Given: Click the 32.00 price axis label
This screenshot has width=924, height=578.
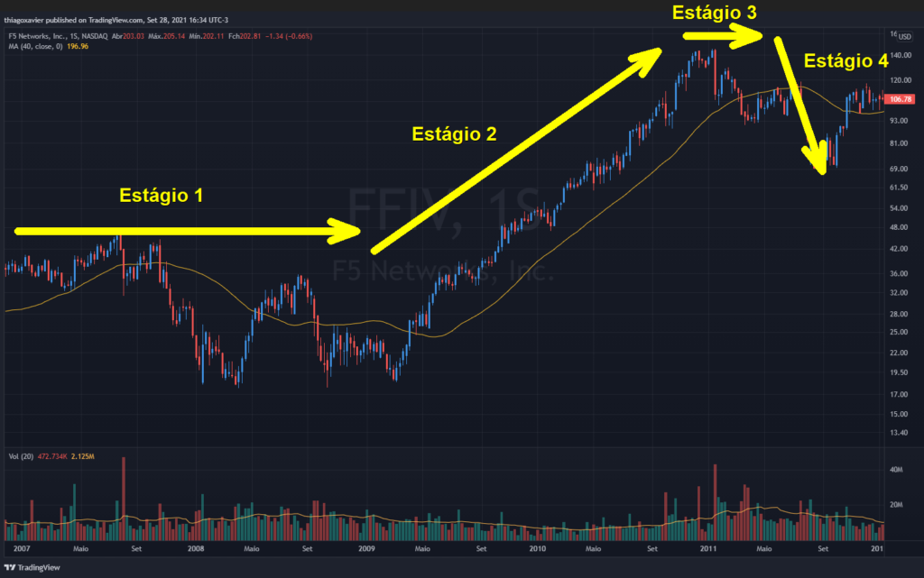Looking at the screenshot, I should pos(900,292).
